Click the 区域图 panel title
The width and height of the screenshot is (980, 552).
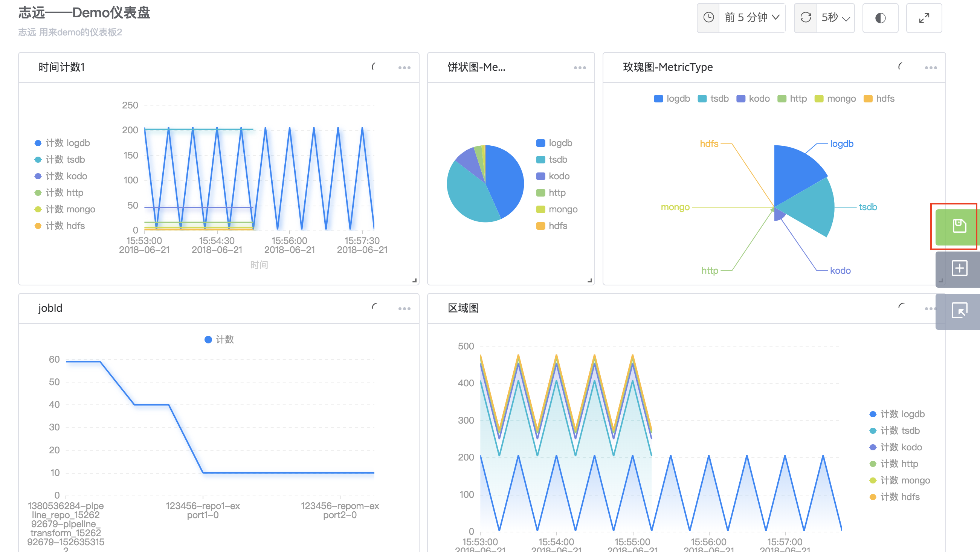463,308
